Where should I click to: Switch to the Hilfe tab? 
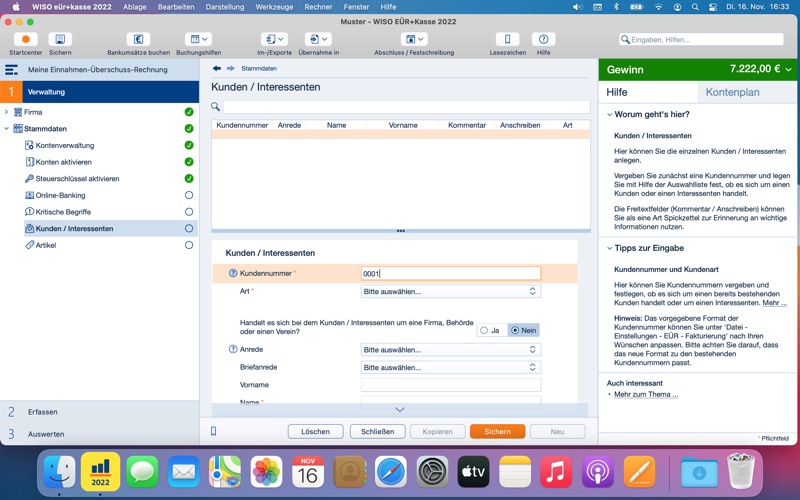pos(617,92)
